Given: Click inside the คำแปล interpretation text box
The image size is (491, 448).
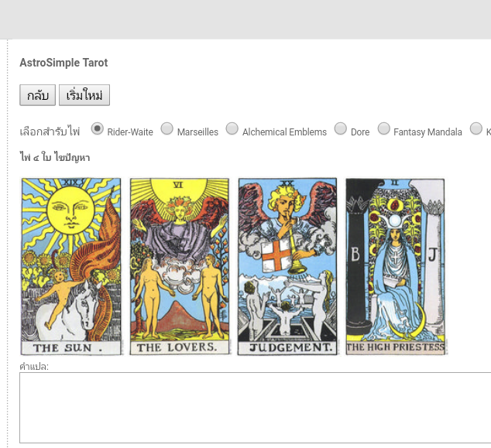Looking at the screenshot, I should (256, 408).
